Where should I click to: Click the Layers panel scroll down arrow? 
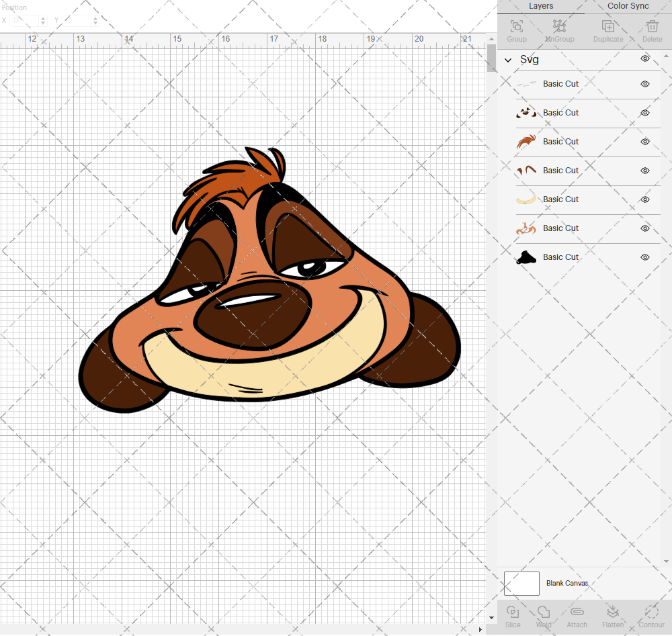pyautogui.click(x=666, y=561)
